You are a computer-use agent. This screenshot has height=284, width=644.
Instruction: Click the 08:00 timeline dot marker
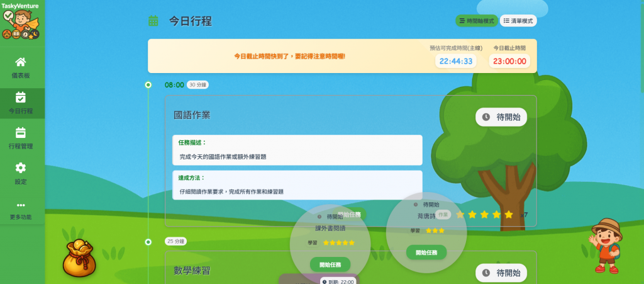(x=148, y=84)
